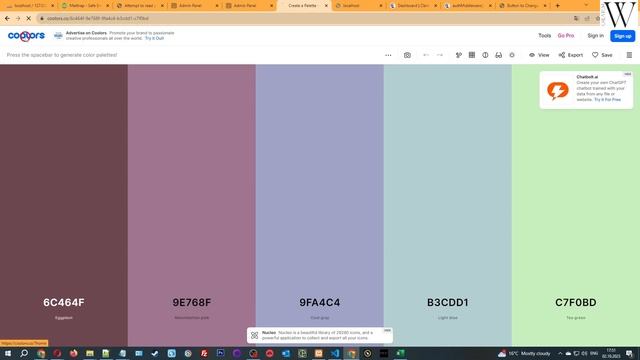
Task: Click the Sign in link
Action: [x=596, y=36]
